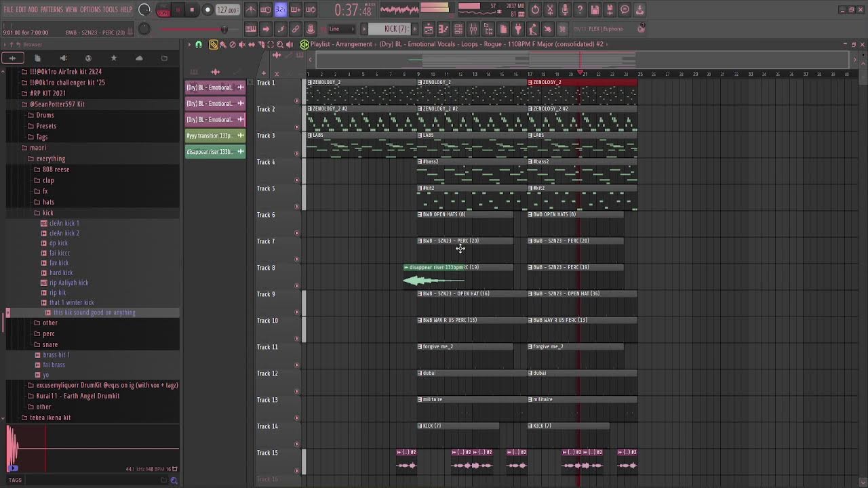868x488 pixels.
Task: Open the TOOLS menu
Action: coord(111,9)
